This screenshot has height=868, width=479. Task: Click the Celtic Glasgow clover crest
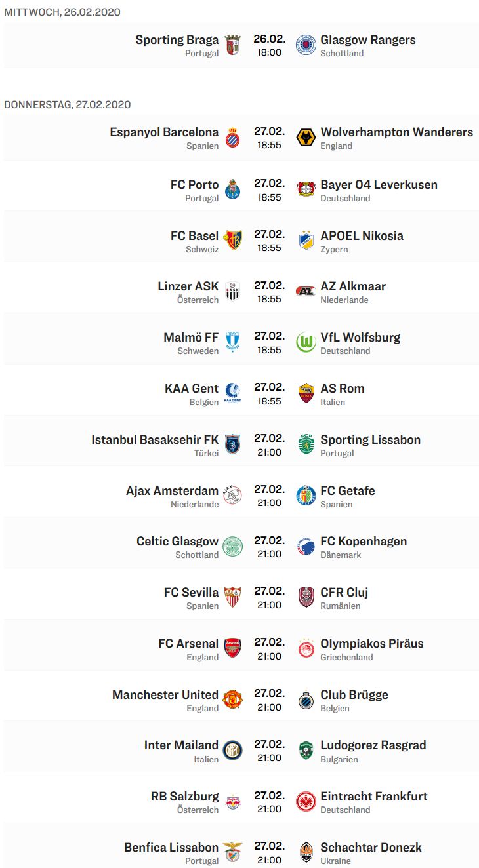pyautogui.click(x=232, y=547)
